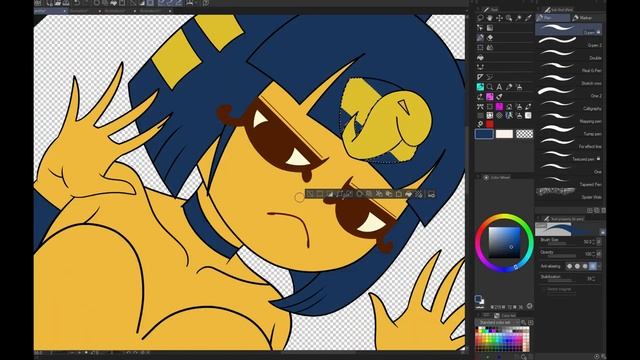Image resolution: width=640 pixels, height=360 pixels.
Task: Choose the For effect line brush preset
Action: point(569,143)
